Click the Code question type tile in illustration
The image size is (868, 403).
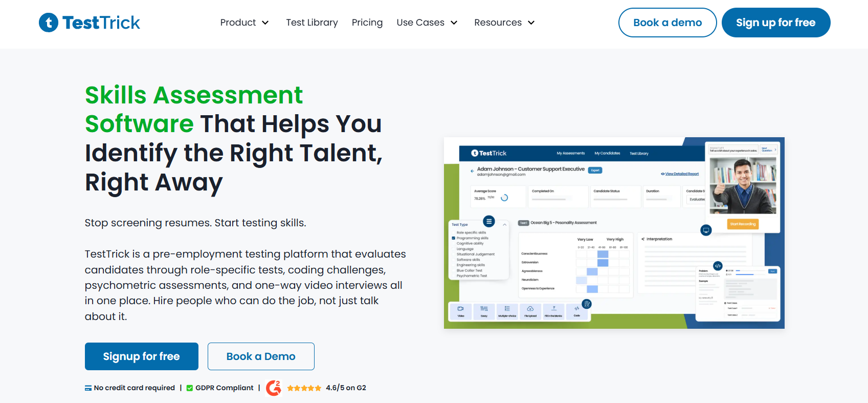pyautogui.click(x=577, y=311)
